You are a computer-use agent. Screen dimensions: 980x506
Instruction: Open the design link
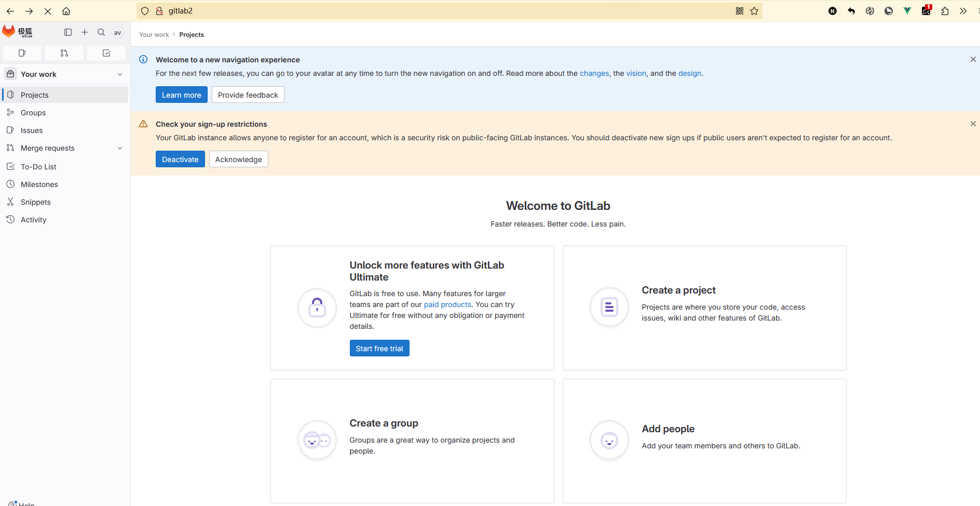690,73
